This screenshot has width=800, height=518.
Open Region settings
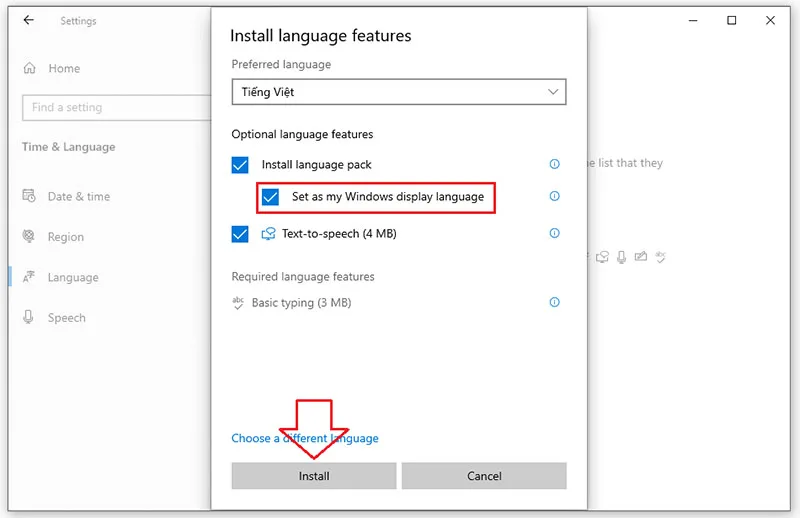point(53,237)
